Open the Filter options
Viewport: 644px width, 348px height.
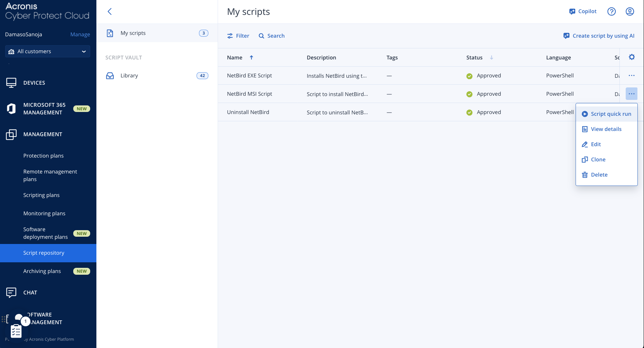[238, 36]
